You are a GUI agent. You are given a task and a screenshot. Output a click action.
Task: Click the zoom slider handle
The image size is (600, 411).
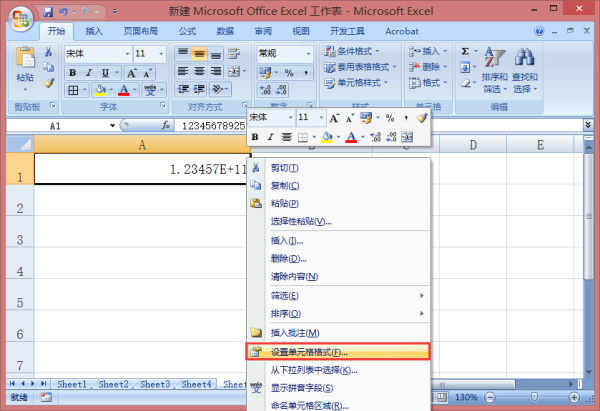(x=534, y=397)
